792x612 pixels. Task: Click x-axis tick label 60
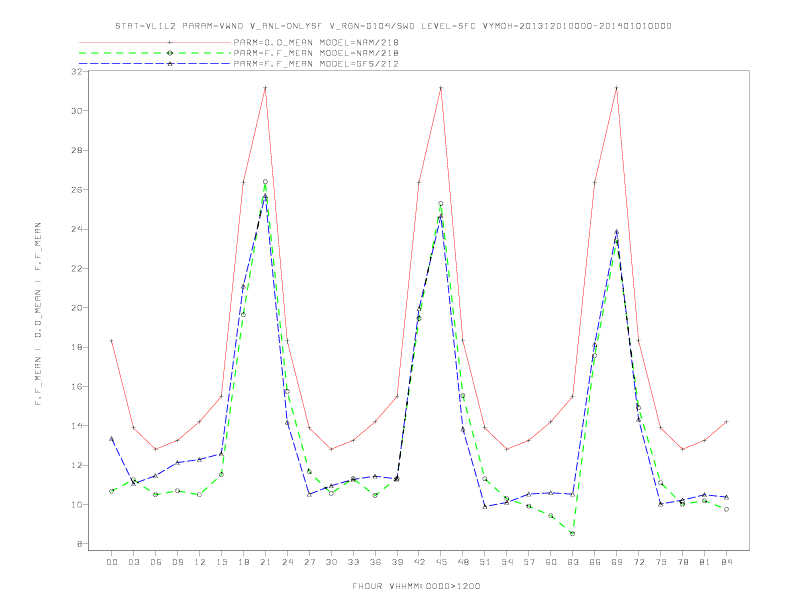551,562
